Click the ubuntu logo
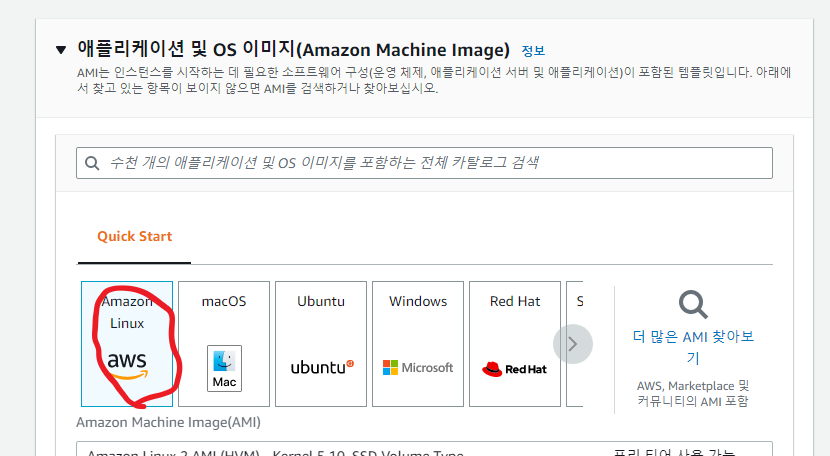 [322, 367]
